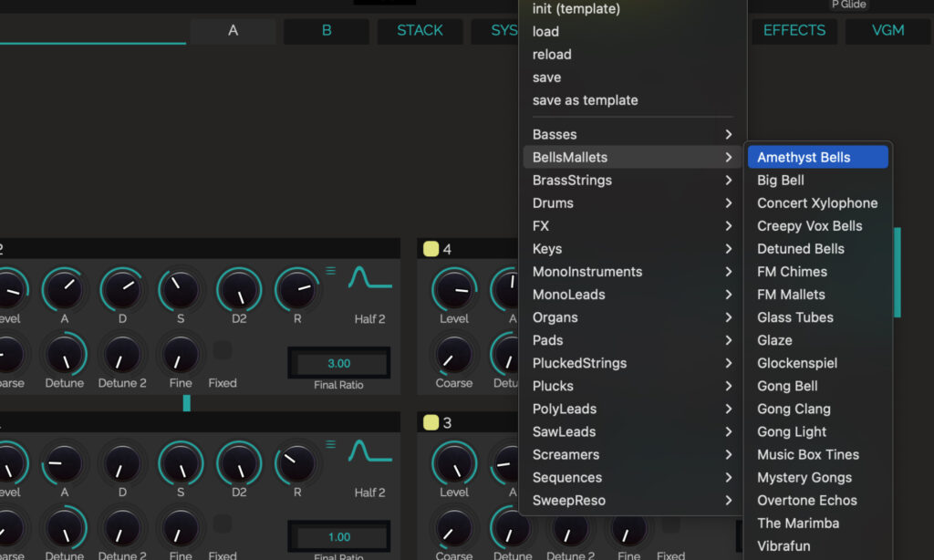The width and height of the screenshot is (934, 560).
Task: Click the Coarse knob of operator 4
Action: click(x=454, y=356)
